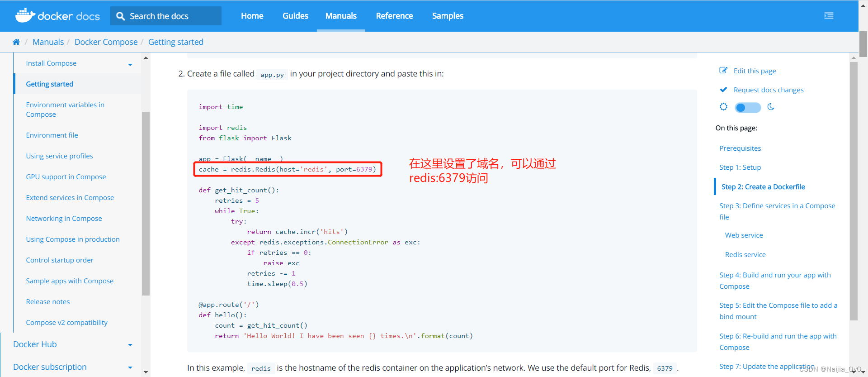Click the sidebar scroll-up arrow
The height and width of the screenshot is (377, 868).
point(146,58)
